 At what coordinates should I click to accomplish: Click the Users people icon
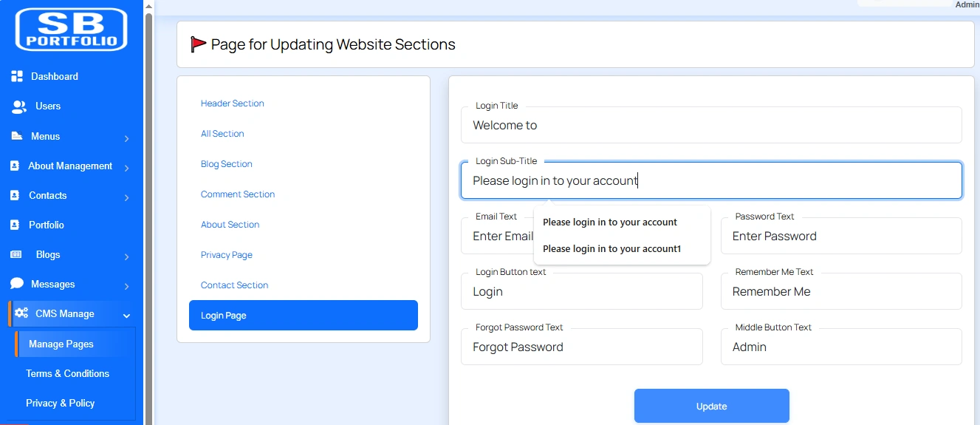(x=19, y=106)
